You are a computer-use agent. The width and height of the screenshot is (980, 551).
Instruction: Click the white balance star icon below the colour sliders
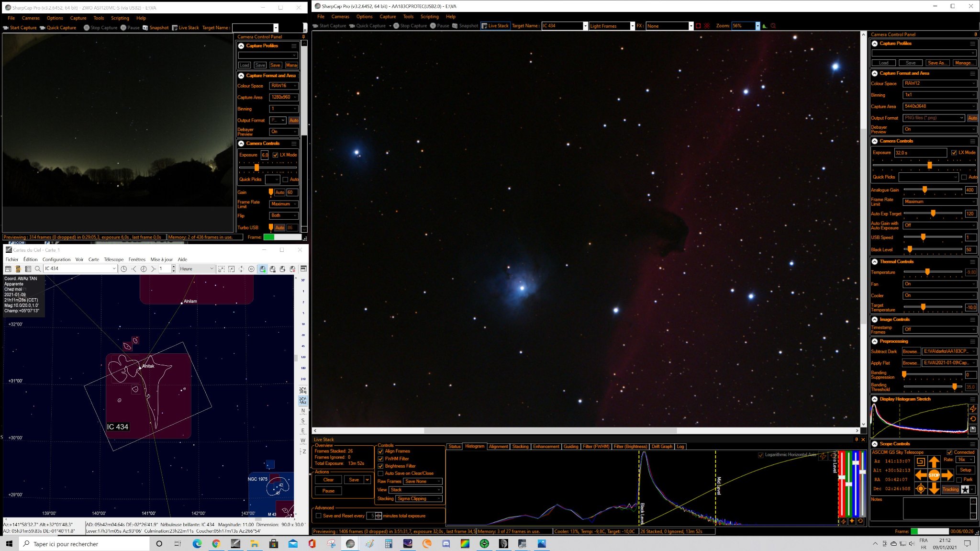(852, 521)
